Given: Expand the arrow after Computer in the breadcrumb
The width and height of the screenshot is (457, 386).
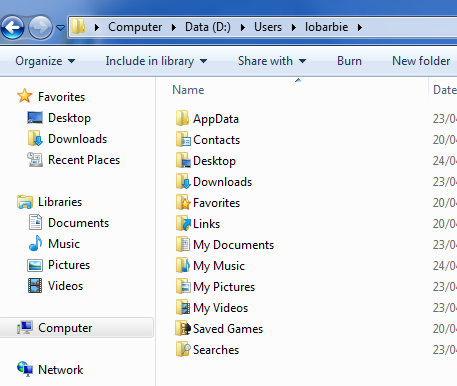Looking at the screenshot, I should (174, 27).
